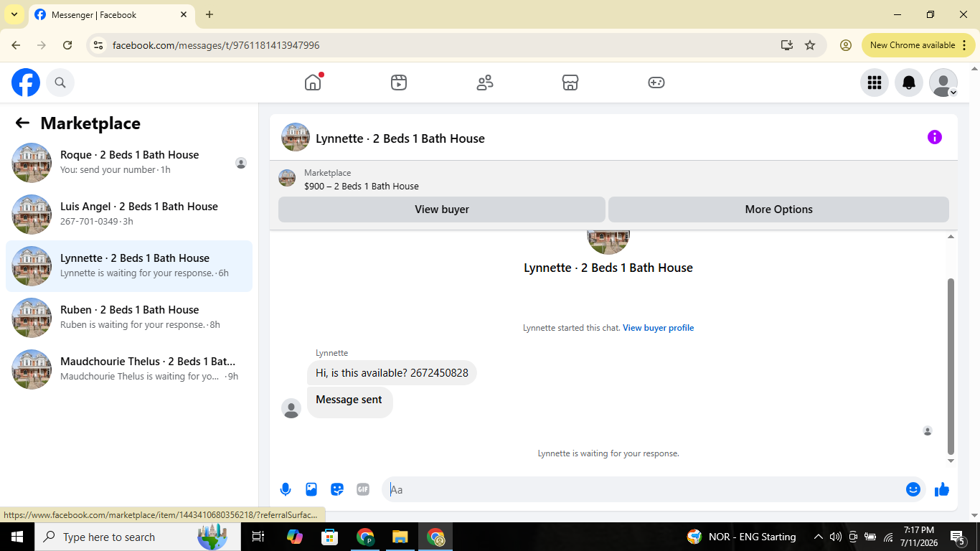The height and width of the screenshot is (551, 980).
Task: Open Ruben's 2 Beds 1 Bath chat
Action: pyautogui.click(x=129, y=318)
